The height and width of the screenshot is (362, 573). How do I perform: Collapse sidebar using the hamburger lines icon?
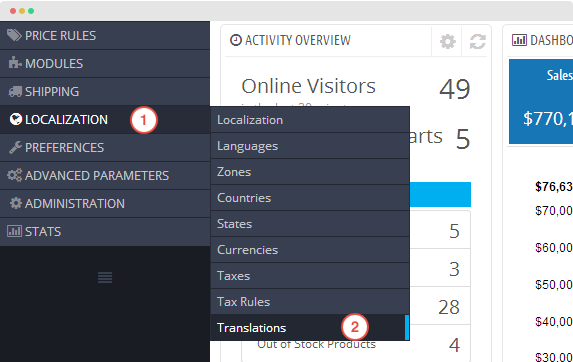105,278
